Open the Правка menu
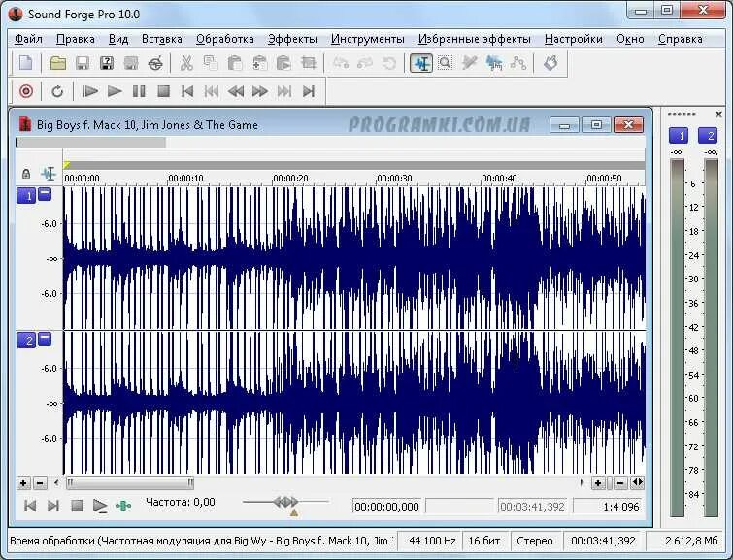 (x=76, y=39)
